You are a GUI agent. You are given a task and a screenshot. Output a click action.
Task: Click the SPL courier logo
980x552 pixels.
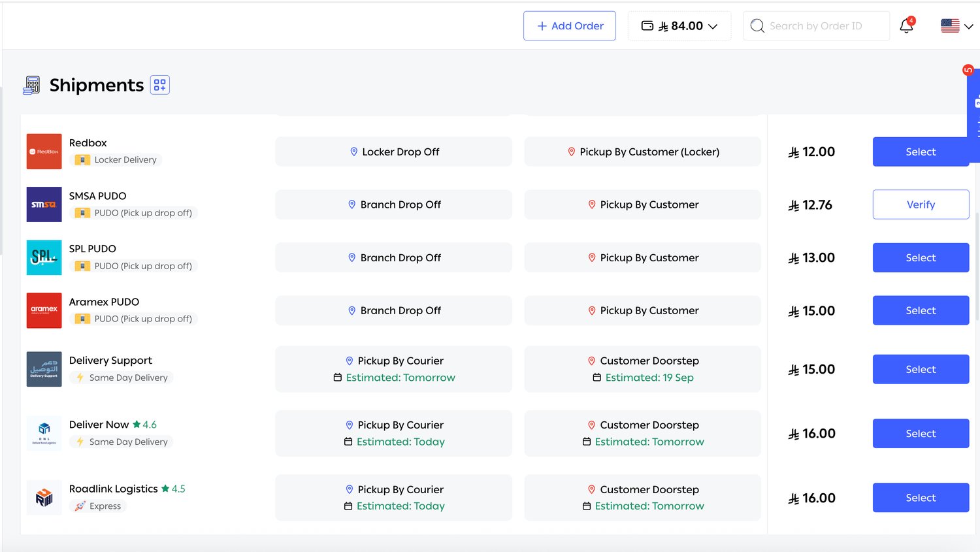pos(44,257)
